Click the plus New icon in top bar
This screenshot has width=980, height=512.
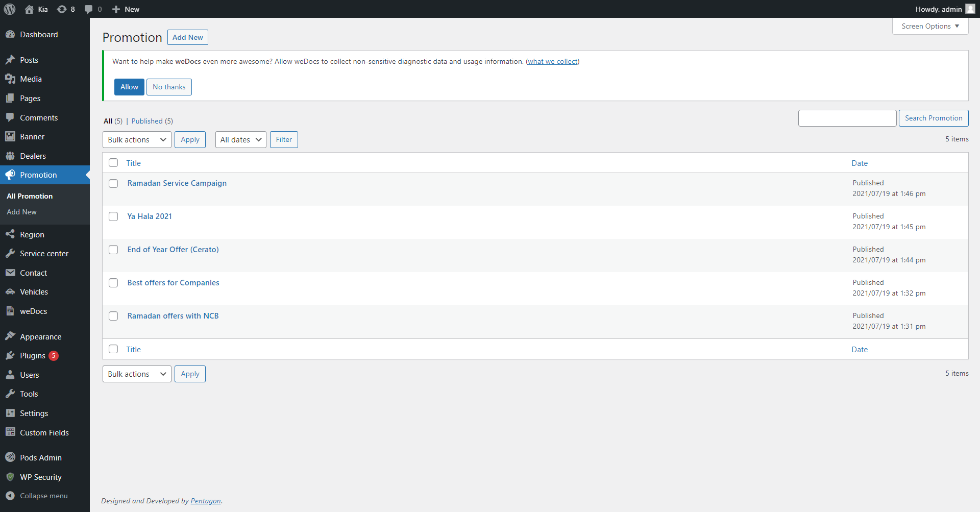point(116,9)
